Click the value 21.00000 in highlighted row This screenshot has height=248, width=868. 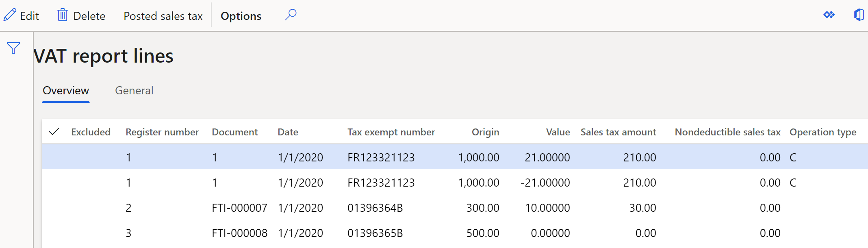(547, 157)
